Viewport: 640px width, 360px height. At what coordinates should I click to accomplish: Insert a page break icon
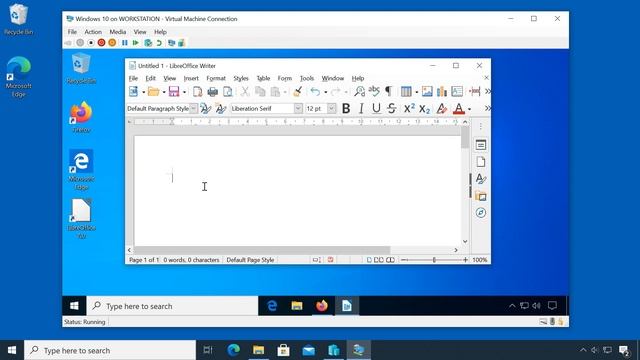click(475, 91)
